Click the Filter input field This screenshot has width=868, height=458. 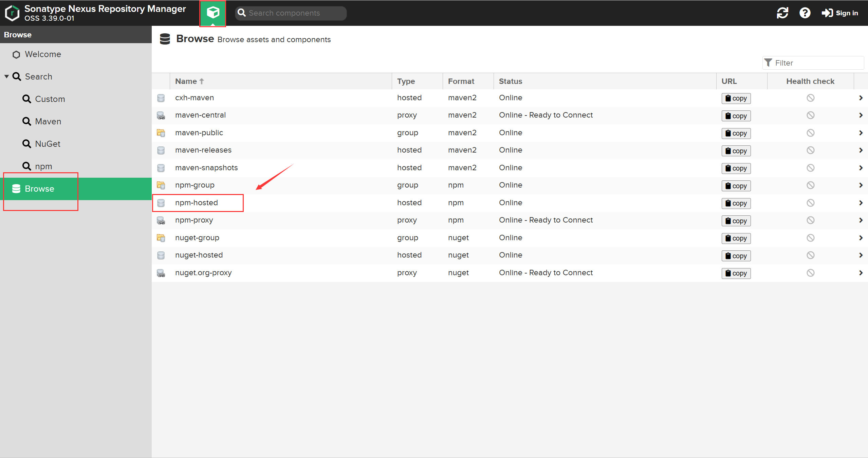coord(817,63)
